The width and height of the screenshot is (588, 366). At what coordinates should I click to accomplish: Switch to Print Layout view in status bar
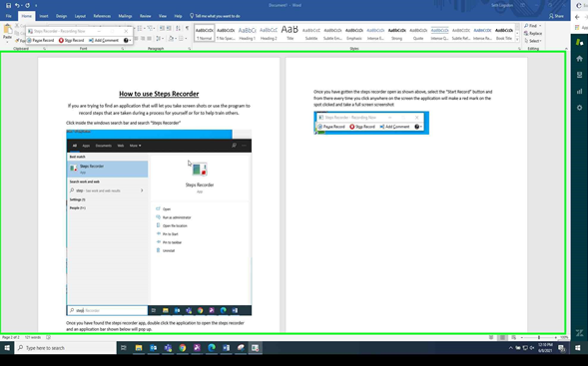pyautogui.click(x=502, y=337)
